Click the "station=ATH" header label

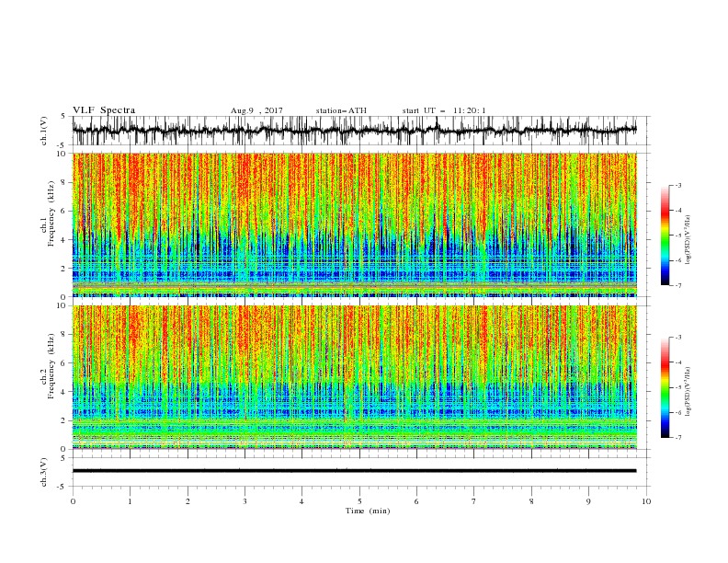pos(341,110)
